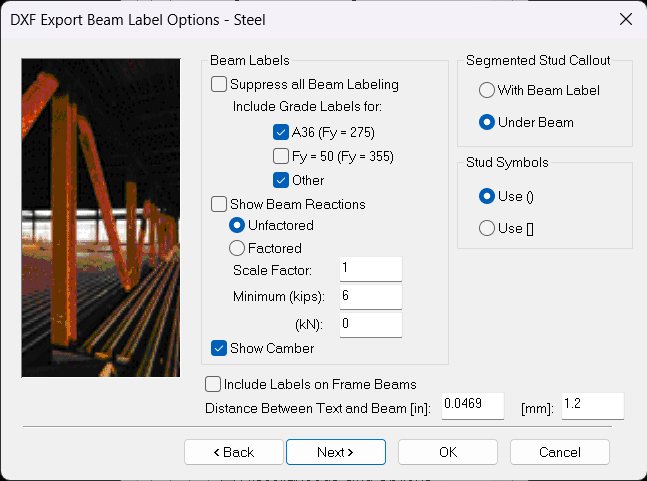This screenshot has height=481, width=647.
Task: Go to the previous page with Back
Action: [x=234, y=452]
